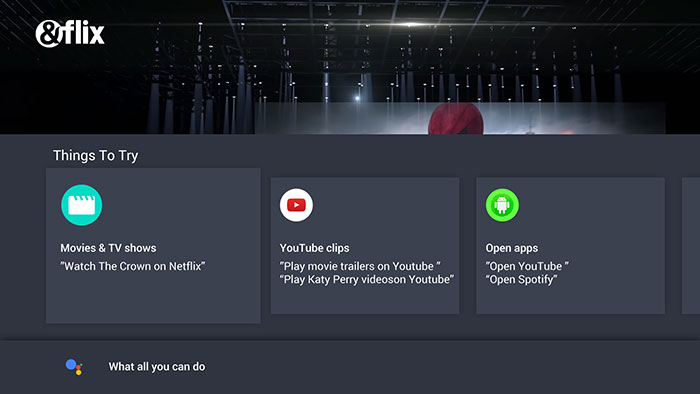Click the red YouTube play icon
Image resolution: width=700 pixels, height=394 pixels.
296,205
